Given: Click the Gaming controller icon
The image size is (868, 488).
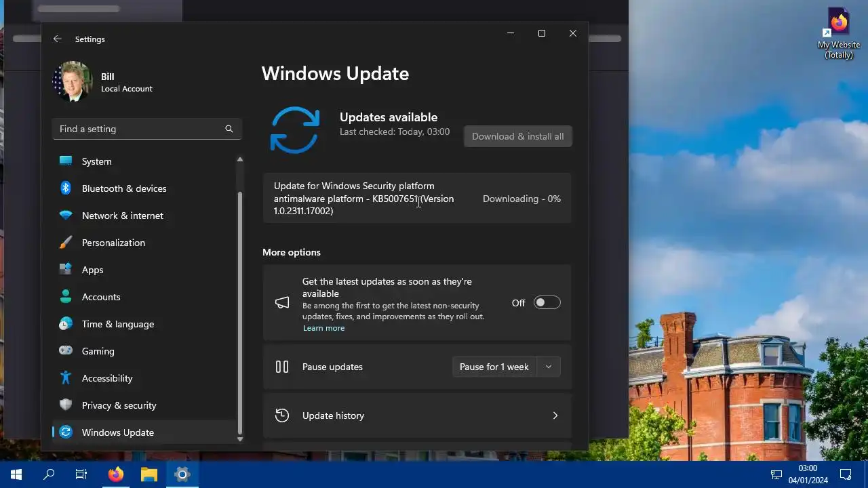Looking at the screenshot, I should (66, 351).
